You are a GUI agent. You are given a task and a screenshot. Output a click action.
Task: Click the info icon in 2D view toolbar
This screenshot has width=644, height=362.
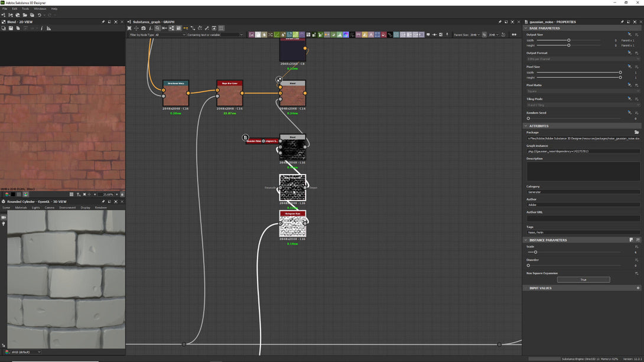click(41, 28)
